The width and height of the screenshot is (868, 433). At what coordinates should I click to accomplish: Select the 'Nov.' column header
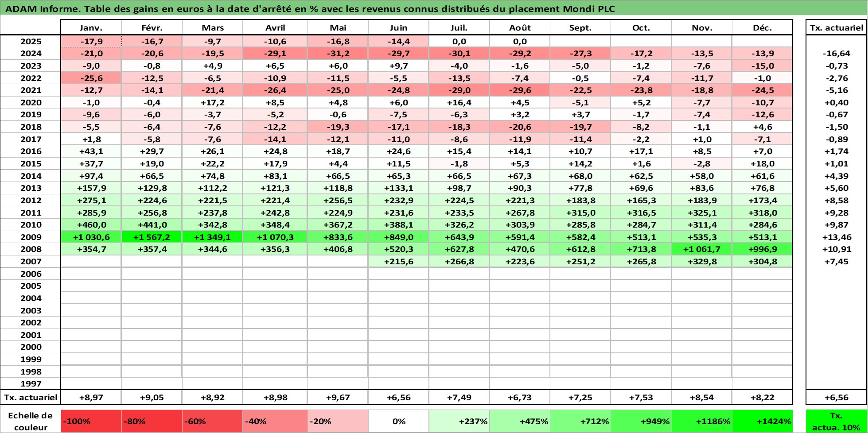tap(702, 27)
